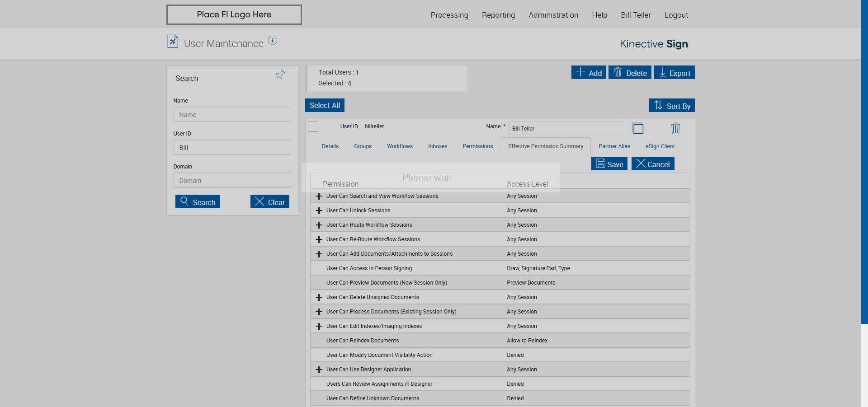Expand User Can Use Designer Application
This screenshot has width=868, height=407.
tap(319, 370)
